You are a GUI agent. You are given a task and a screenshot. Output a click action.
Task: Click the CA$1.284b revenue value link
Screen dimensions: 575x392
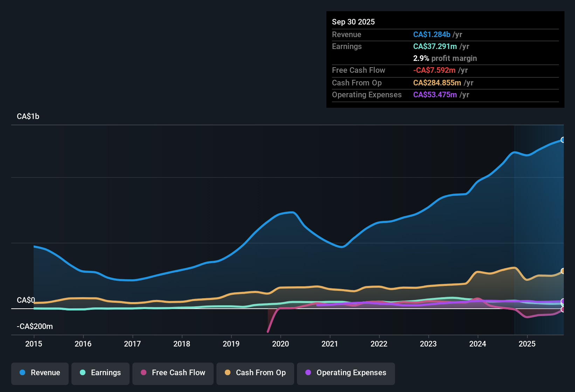pyautogui.click(x=431, y=34)
